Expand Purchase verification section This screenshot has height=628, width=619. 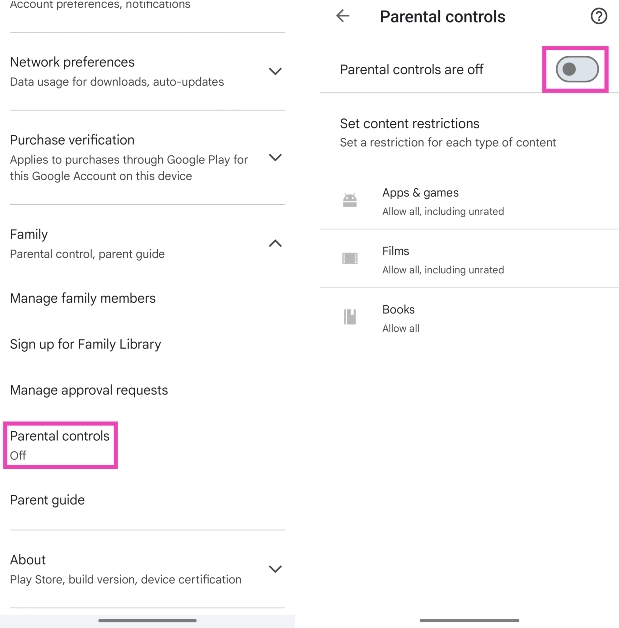point(275,158)
